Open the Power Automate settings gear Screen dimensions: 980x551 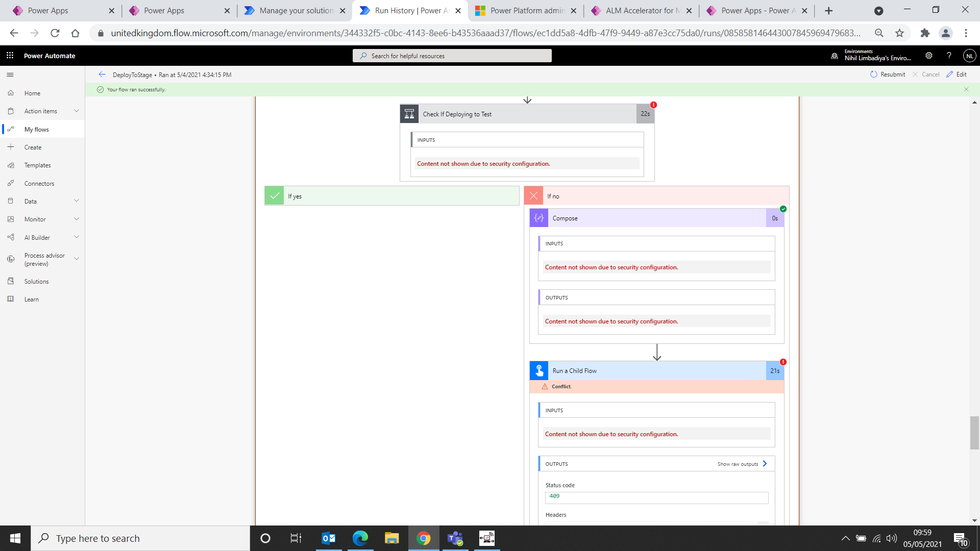tap(929, 56)
